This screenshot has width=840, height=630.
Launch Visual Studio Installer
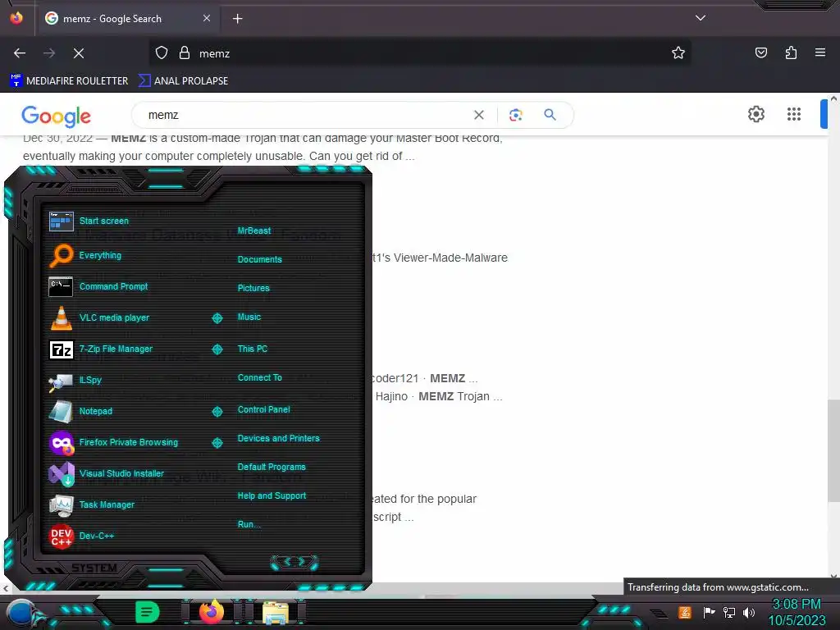(x=107, y=473)
